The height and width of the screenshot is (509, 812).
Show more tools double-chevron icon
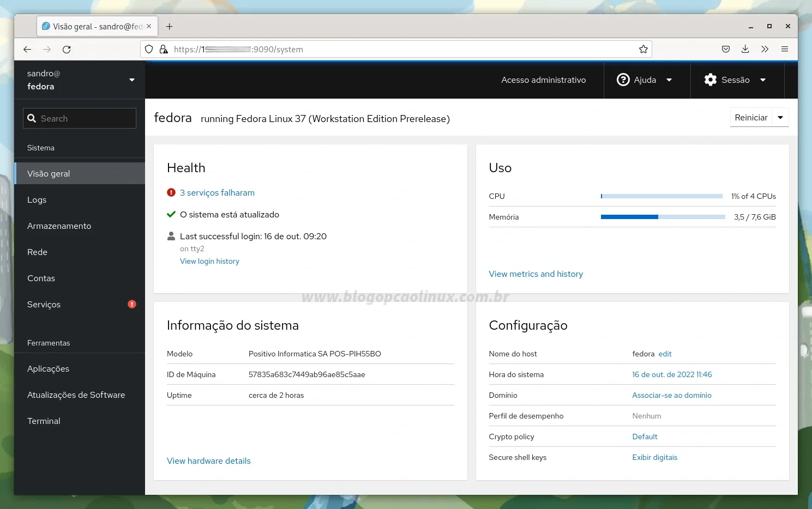(x=765, y=49)
